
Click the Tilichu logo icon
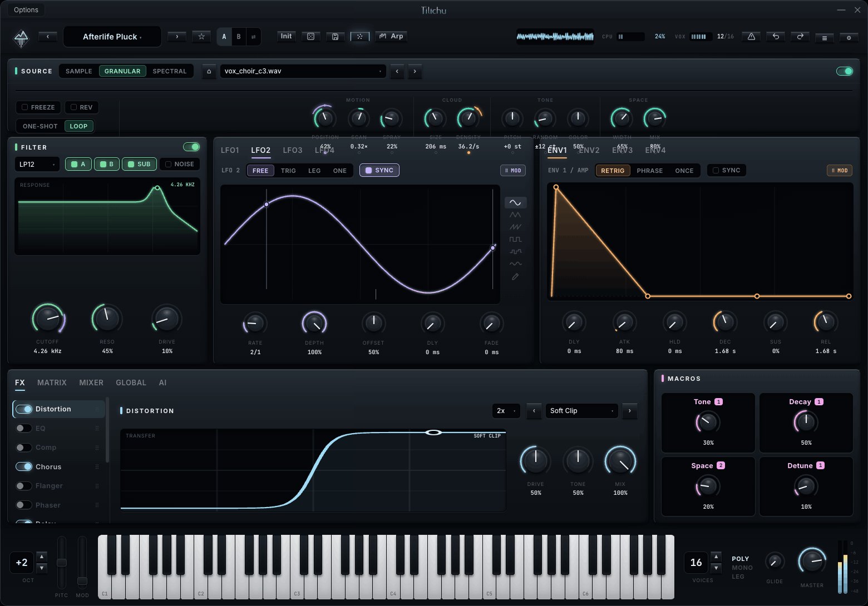21,38
